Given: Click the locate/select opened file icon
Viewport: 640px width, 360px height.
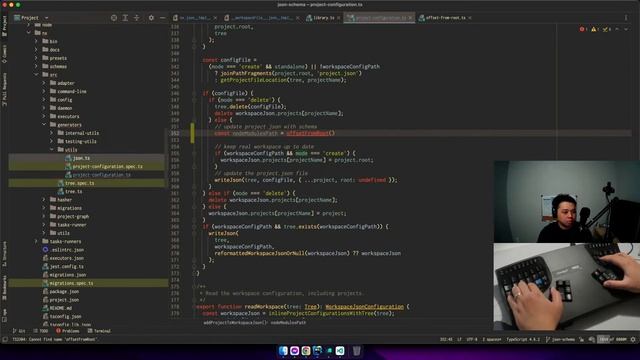Looking at the screenshot, I should (114, 18).
